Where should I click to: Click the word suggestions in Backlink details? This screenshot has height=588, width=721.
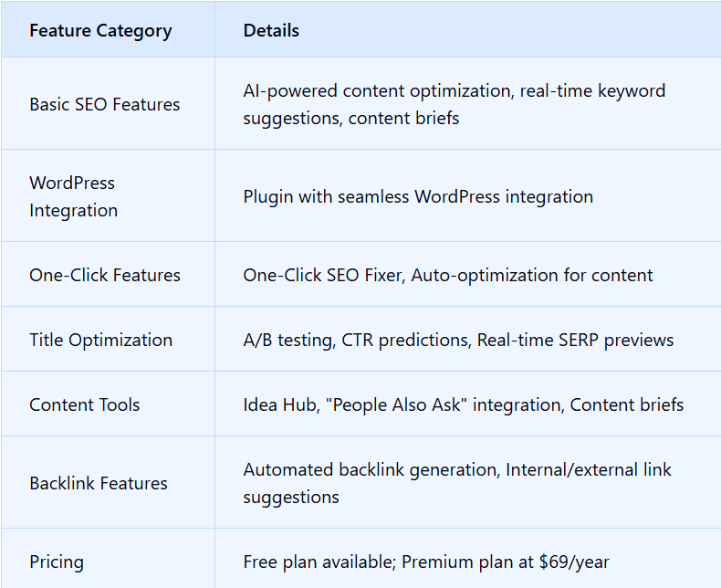click(291, 498)
